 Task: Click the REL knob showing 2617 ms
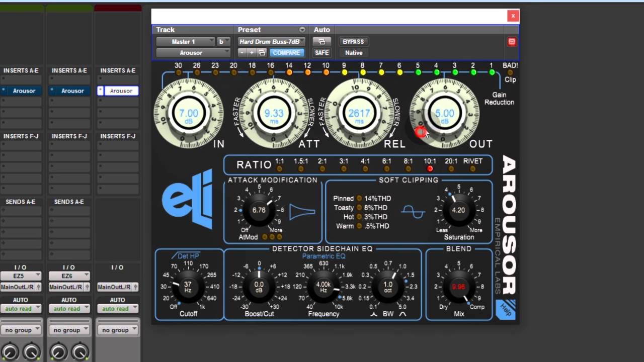click(x=359, y=114)
